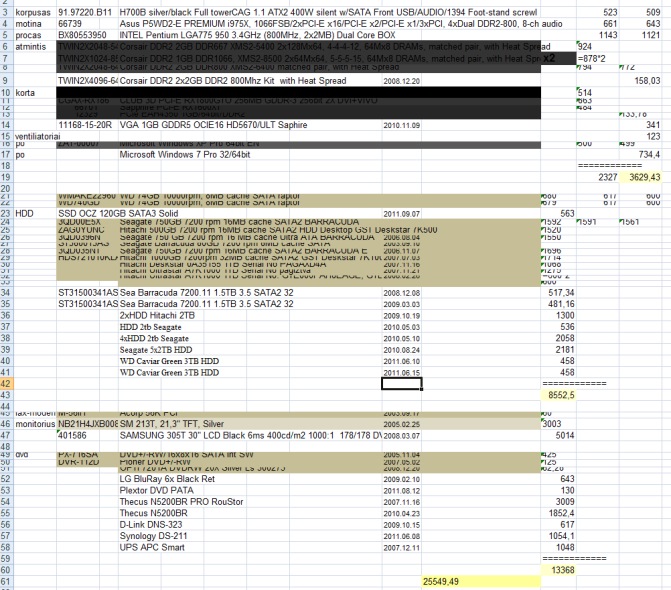The width and height of the screenshot is (671, 590).
Task: Select the 481,16 price cell
Action: (558, 304)
